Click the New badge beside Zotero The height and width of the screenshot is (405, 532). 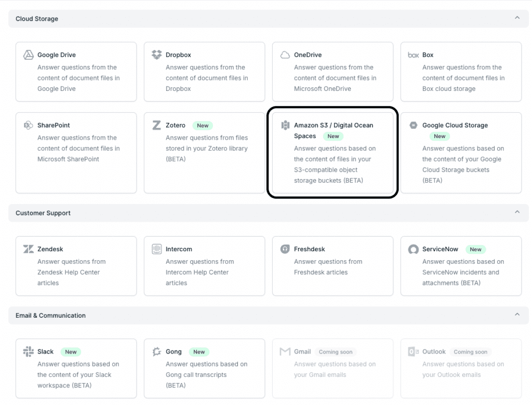point(203,126)
